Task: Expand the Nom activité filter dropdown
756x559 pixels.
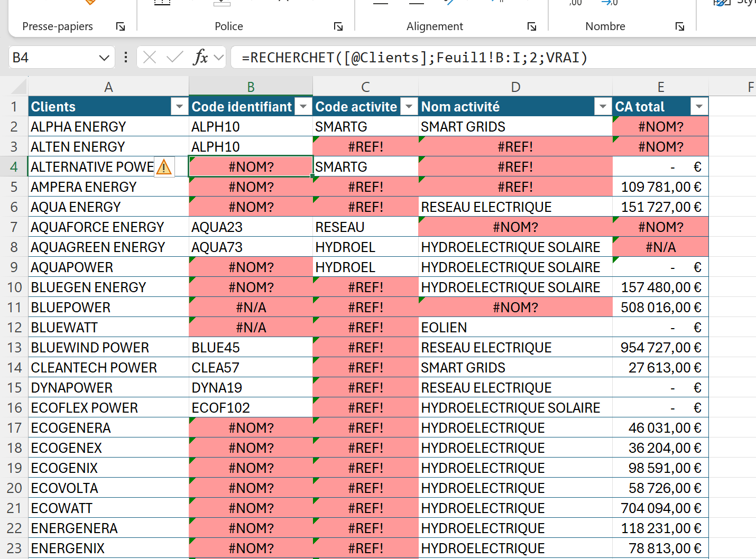Action: point(602,107)
